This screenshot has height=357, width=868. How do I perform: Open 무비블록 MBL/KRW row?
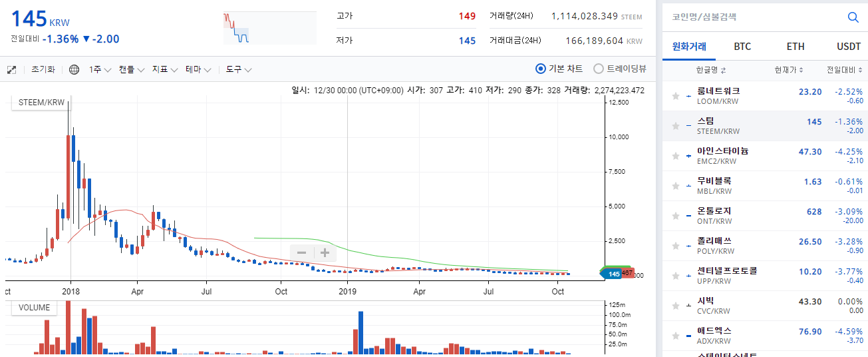[765, 186]
